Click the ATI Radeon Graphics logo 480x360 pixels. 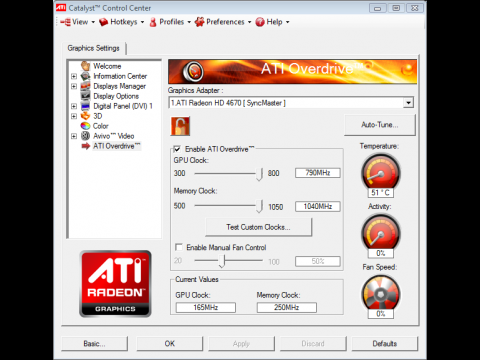click(x=115, y=284)
